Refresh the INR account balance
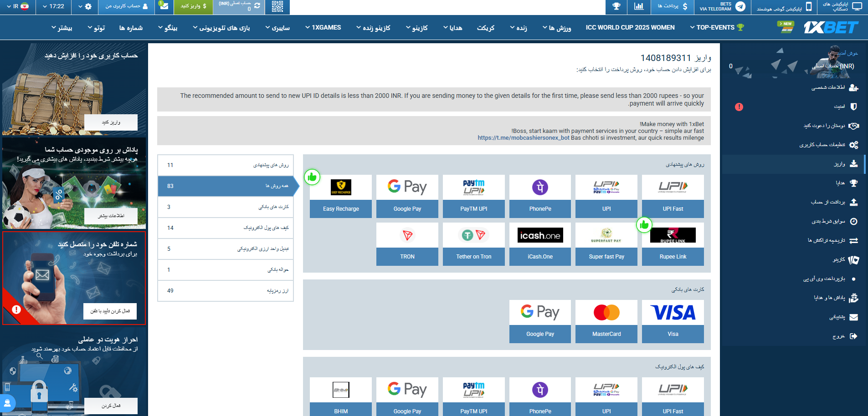Image resolution: width=868 pixels, height=416 pixels. pyautogui.click(x=257, y=6)
